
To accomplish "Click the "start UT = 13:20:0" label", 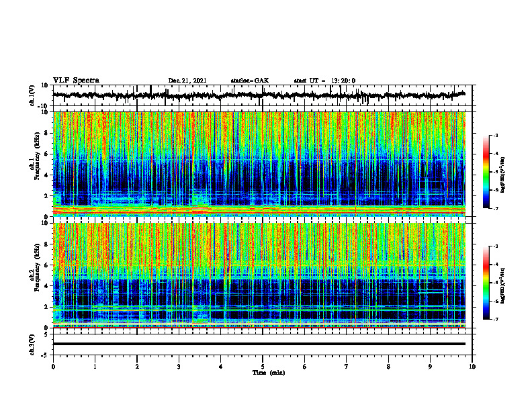I will click(x=324, y=81).
